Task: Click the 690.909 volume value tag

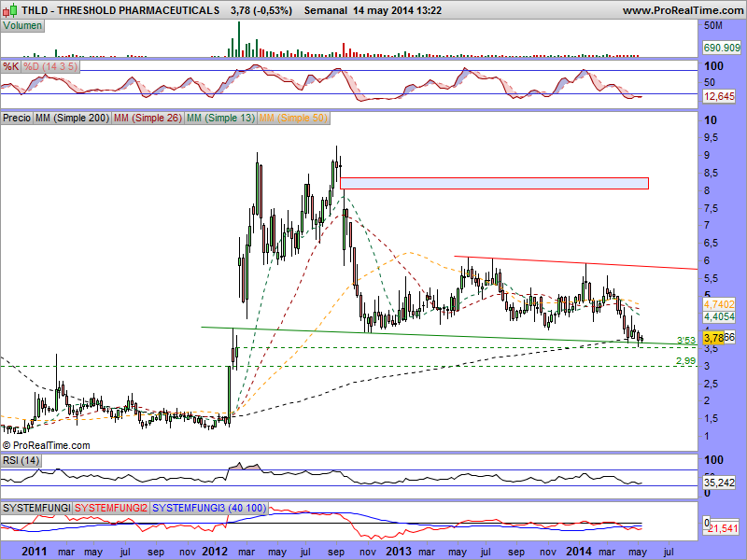Action: coord(722,48)
